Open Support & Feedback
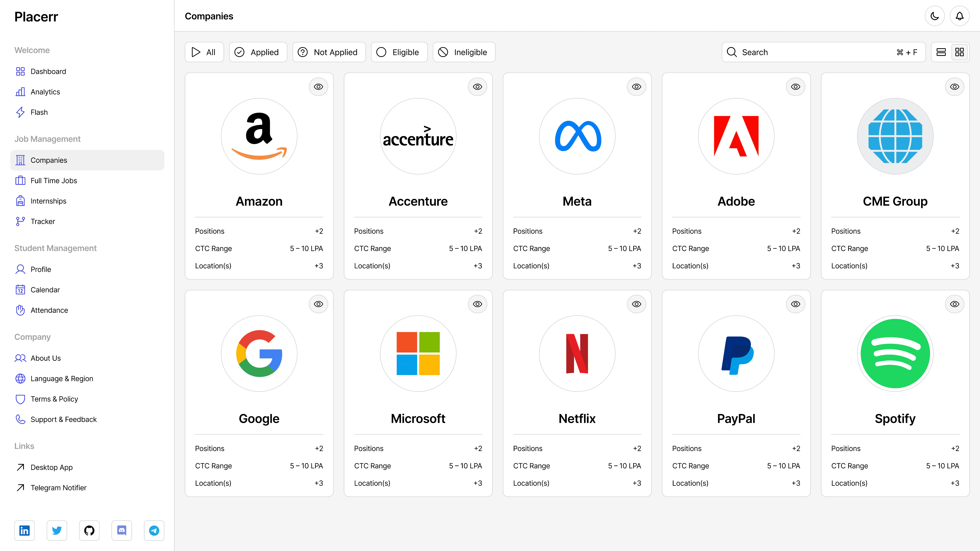The width and height of the screenshot is (980, 551). coord(87,419)
